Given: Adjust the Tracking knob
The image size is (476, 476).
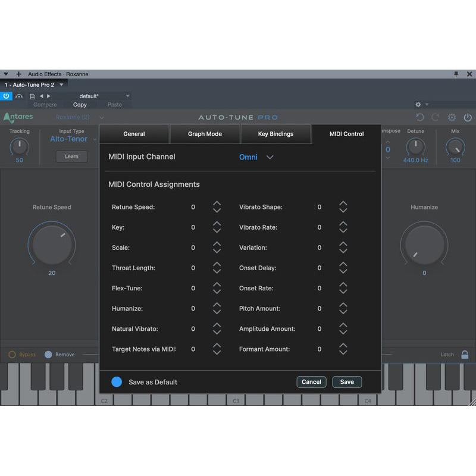Looking at the screenshot, I should [x=20, y=147].
